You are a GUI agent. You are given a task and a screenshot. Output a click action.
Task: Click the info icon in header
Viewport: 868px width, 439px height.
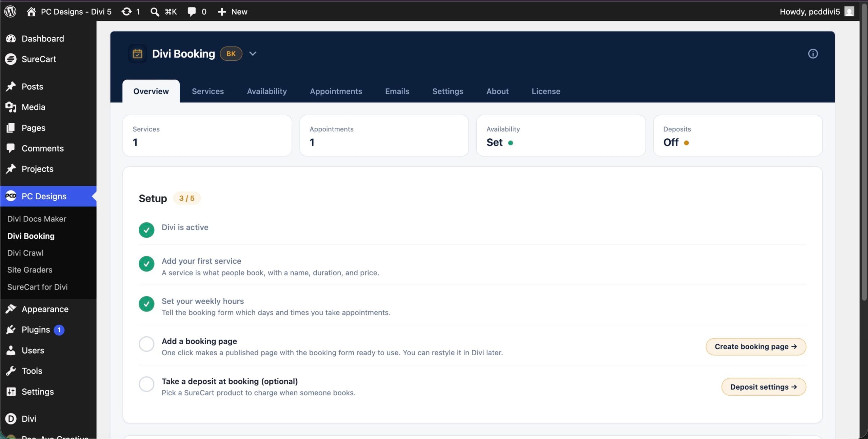813,54
